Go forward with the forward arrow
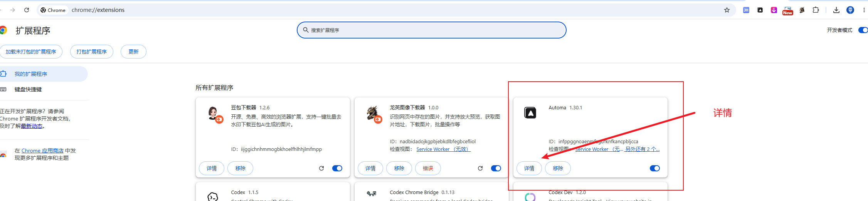The height and width of the screenshot is (201, 868). pos(13,10)
